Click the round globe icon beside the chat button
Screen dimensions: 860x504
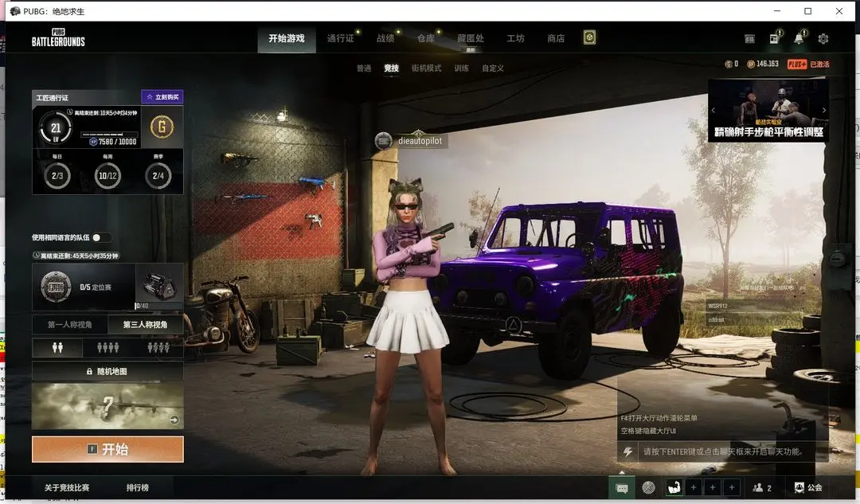tap(648, 487)
